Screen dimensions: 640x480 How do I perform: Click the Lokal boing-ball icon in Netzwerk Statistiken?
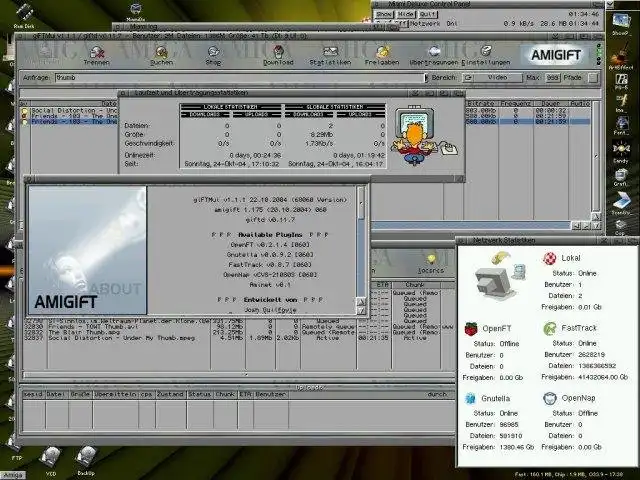(550, 258)
